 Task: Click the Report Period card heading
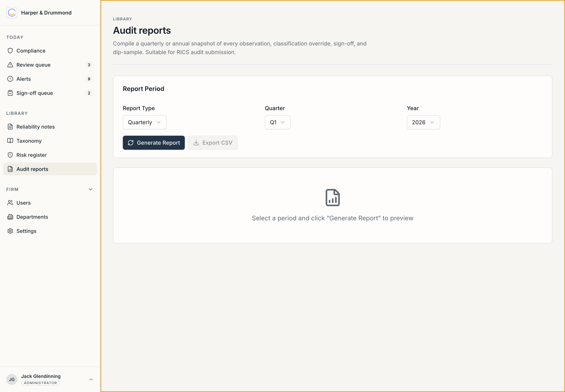pyautogui.click(x=143, y=89)
